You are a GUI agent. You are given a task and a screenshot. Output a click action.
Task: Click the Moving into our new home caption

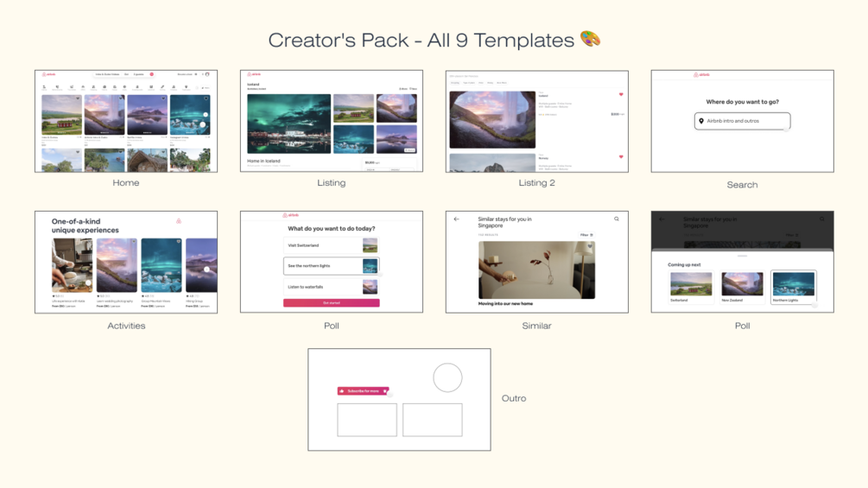506,304
